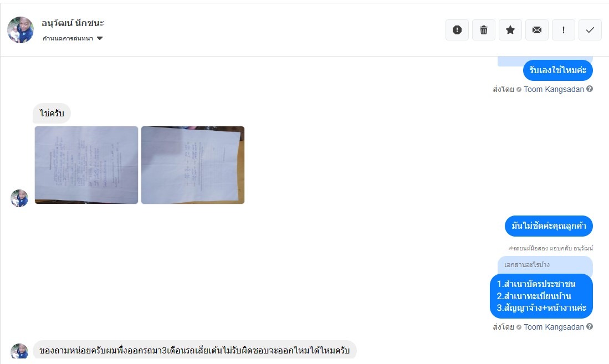Image resolution: width=609 pixels, height=364 pixels.
Task: Open กำหนดการสนทนา assignment menu label
Action: [x=68, y=38]
